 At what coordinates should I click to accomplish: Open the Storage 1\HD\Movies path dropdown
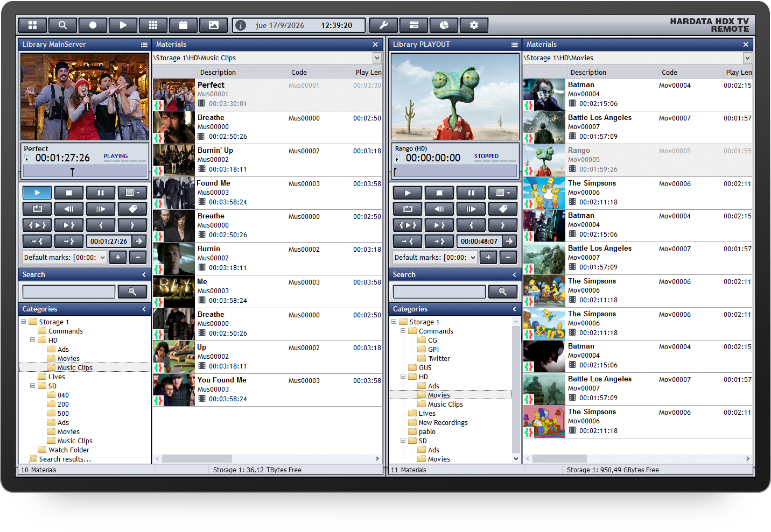pyautogui.click(x=747, y=58)
